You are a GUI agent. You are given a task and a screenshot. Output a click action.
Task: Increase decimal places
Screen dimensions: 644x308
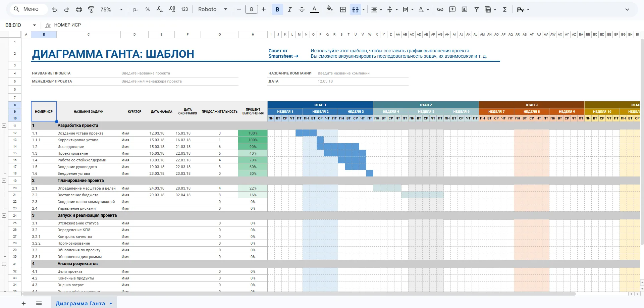[x=172, y=9]
